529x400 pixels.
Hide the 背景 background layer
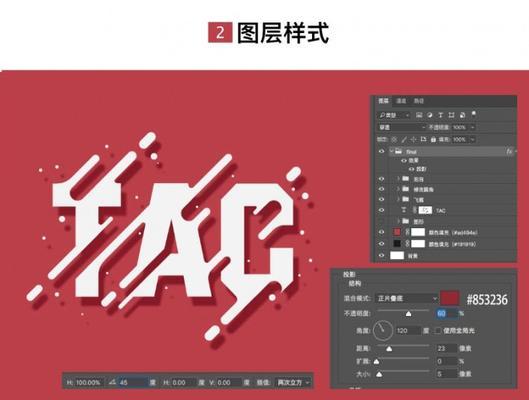tap(382, 255)
